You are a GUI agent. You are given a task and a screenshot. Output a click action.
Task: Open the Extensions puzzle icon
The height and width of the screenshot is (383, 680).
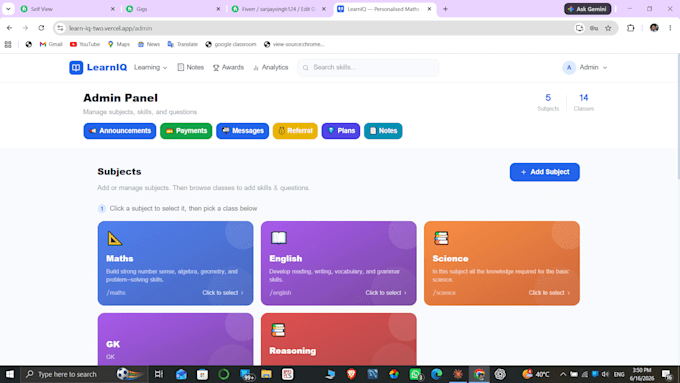[x=631, y=28]
